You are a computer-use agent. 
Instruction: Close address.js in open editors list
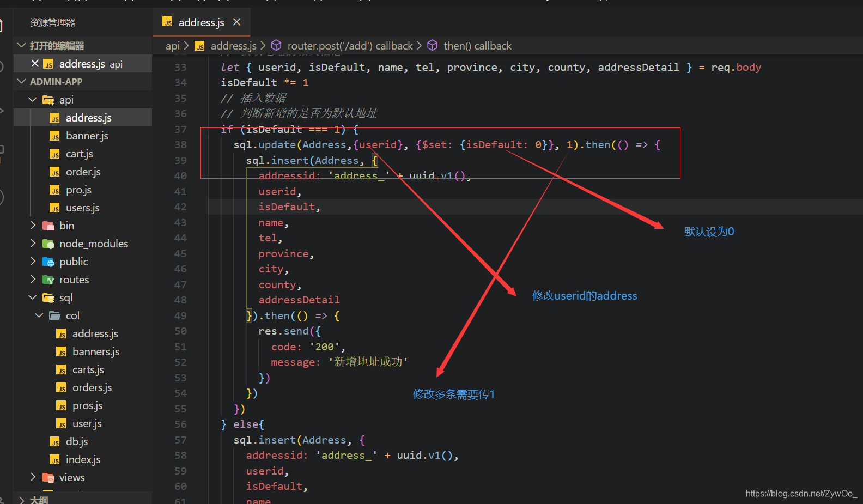pos(35,64)
